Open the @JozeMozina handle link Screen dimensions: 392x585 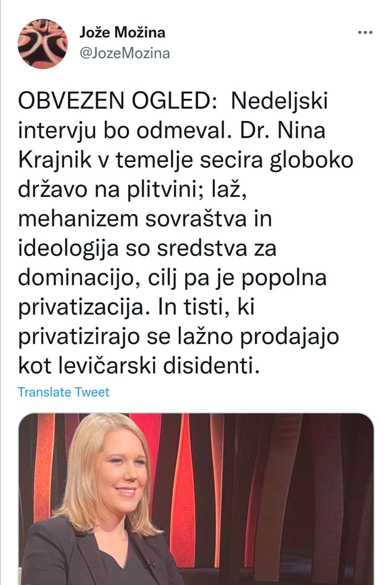pyautogui.click(x=124, y=53)
